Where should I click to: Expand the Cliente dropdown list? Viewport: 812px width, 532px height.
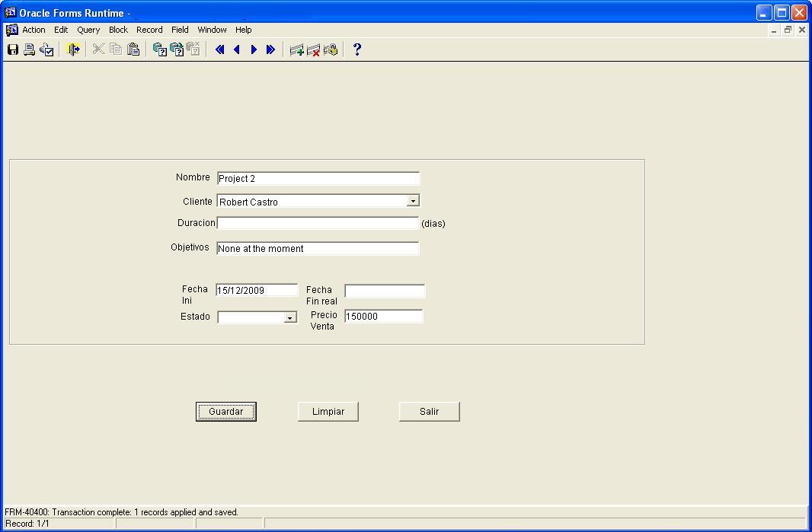(x=413, y=201)
